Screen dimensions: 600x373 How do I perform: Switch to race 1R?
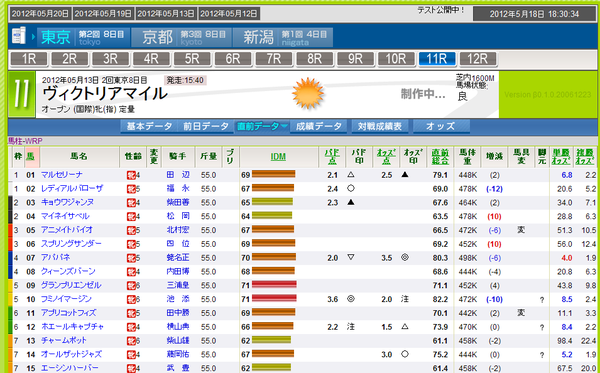[29, 59]
